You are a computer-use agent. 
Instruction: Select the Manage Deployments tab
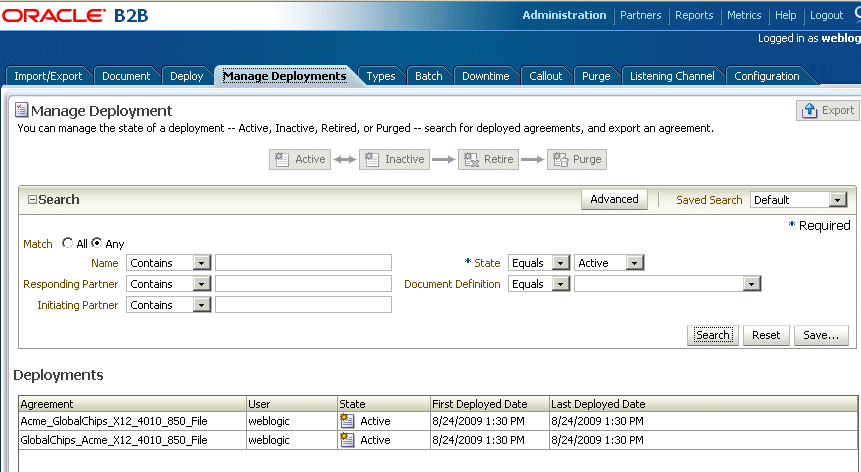coord(284,76)
